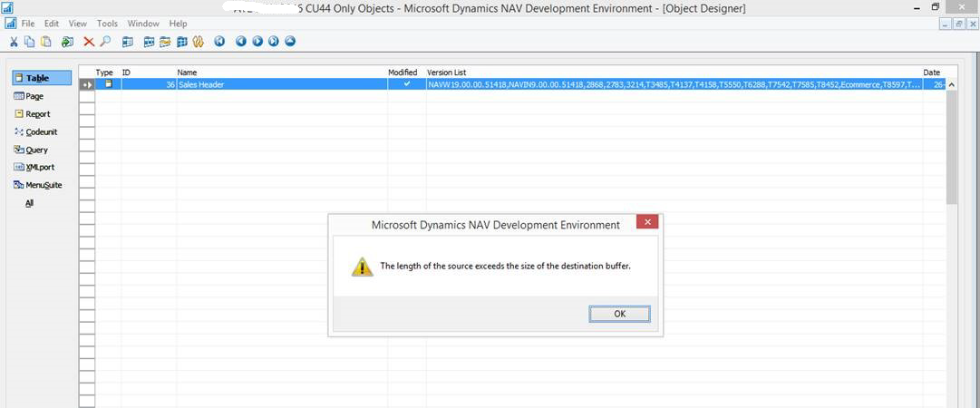Select Table object type
980x408 pixels.
click(42, 78)
